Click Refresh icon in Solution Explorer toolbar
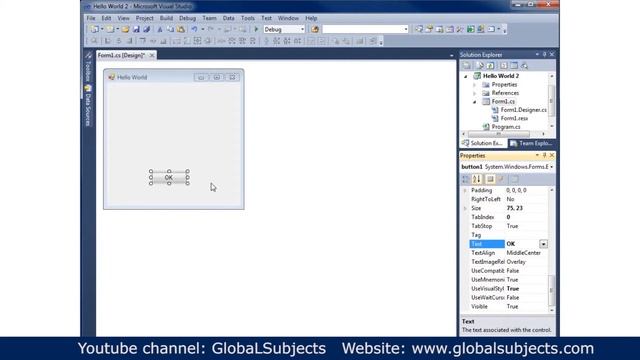640x360 pixels. [x=490, y=65]
